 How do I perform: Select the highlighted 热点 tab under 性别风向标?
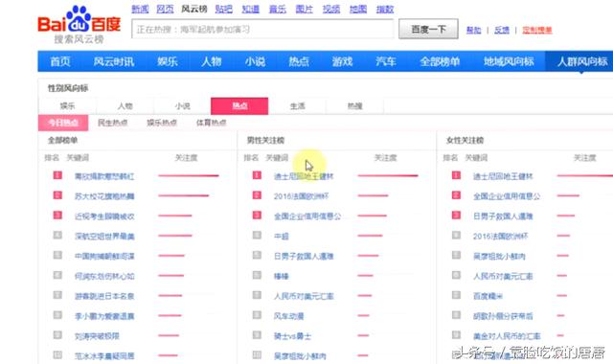click(x=239, y=106)
